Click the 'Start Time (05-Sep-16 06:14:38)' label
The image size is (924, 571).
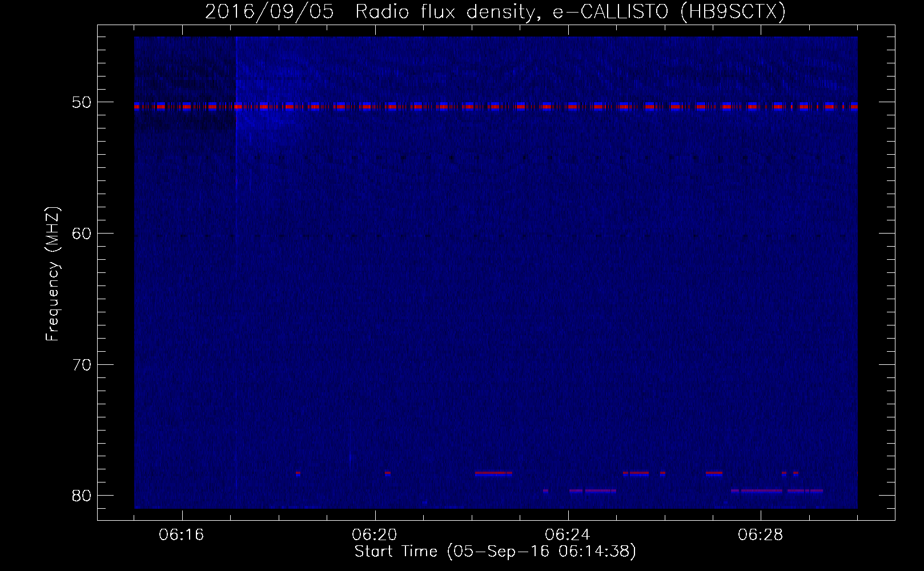tap(495, 552)
